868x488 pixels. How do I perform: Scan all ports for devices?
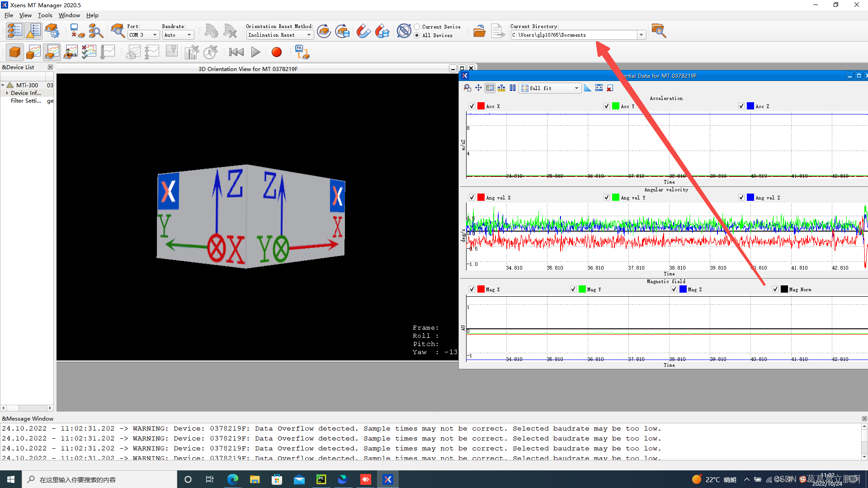click(x=96, y=31)
